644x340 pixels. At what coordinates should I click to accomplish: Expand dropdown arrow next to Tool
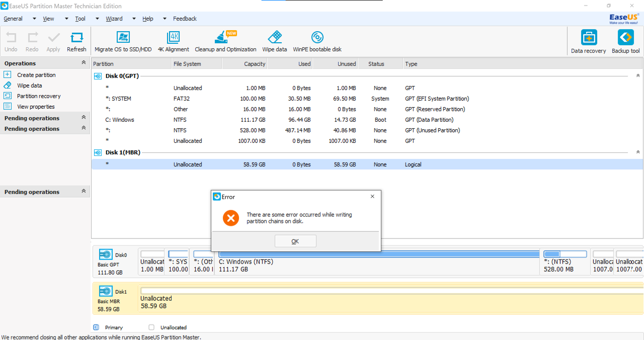click(97, 19)
